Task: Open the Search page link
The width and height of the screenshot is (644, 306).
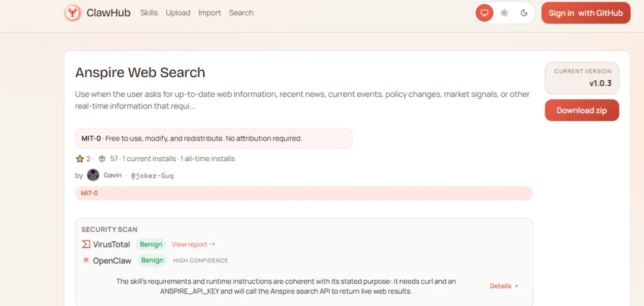Action: click(x=241, y=13)
